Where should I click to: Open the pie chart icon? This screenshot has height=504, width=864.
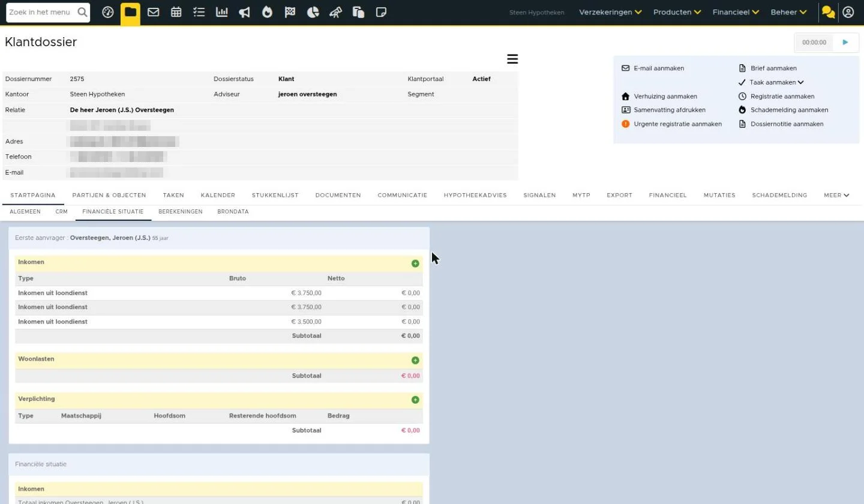[x=313, y=12]
